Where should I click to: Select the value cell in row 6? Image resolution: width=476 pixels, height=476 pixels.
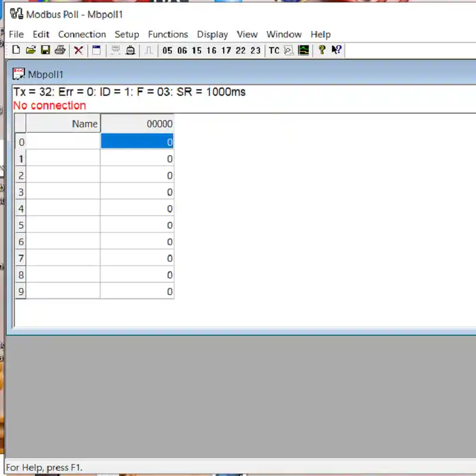137,242
